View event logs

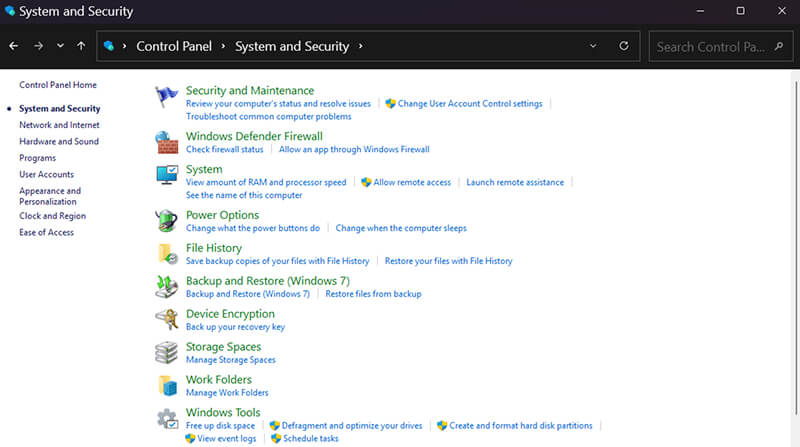(227, 438)
